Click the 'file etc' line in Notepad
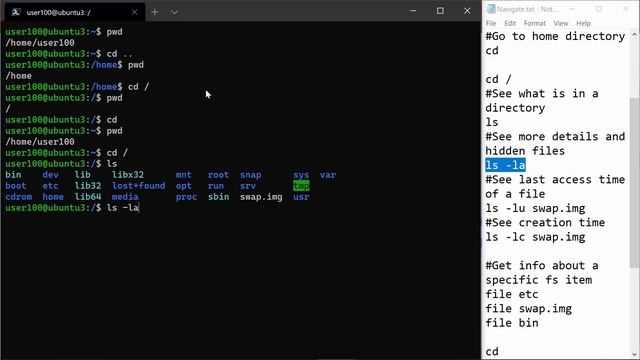640x360 pixels. [x=512, y=294]
